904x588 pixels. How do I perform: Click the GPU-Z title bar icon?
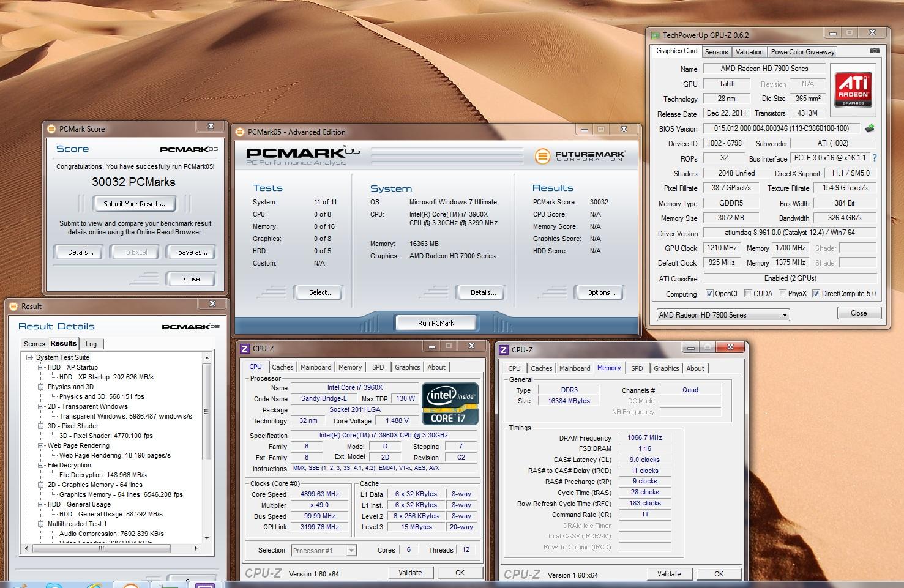(656, 35)
